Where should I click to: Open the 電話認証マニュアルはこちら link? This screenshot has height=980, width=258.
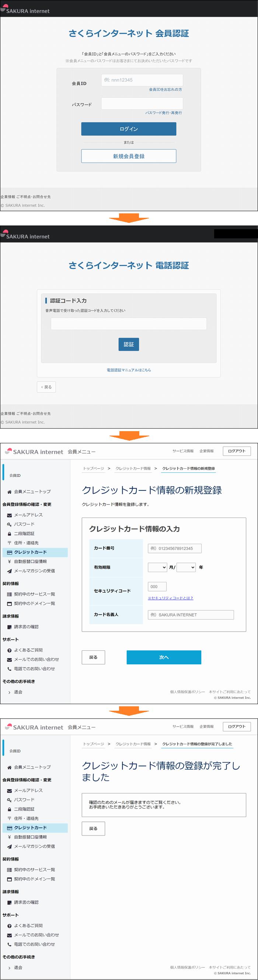click(x=128, y=370)
